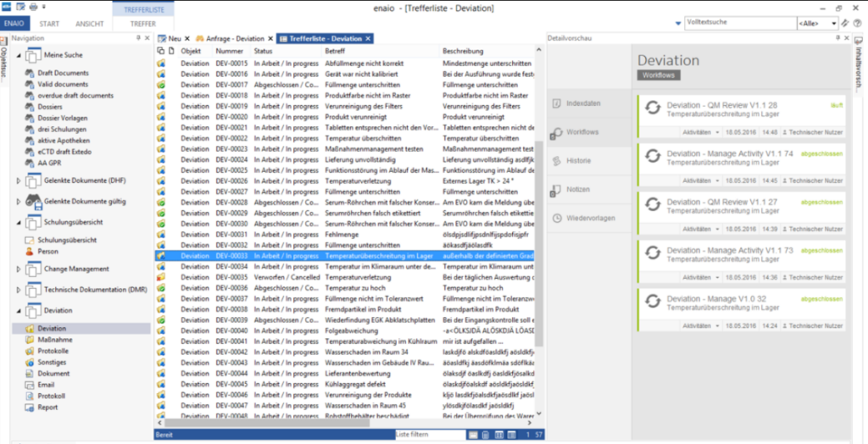Click the Workflows badge under Deviation heading
The image size is (868, 444).
click(x=659, y=75)
